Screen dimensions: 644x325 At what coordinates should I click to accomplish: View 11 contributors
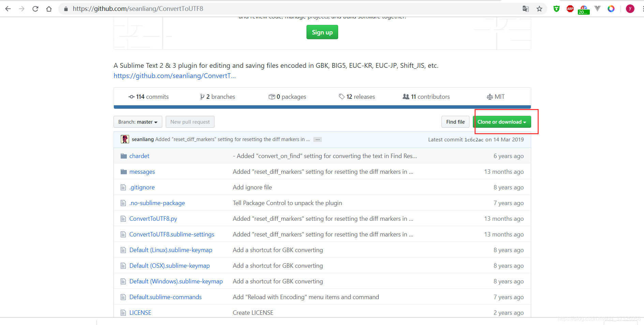(426, 97)
